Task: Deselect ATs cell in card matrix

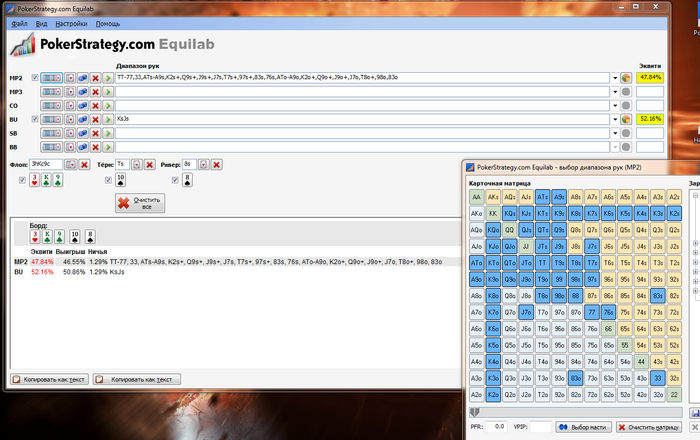Action: pos(542,197)
